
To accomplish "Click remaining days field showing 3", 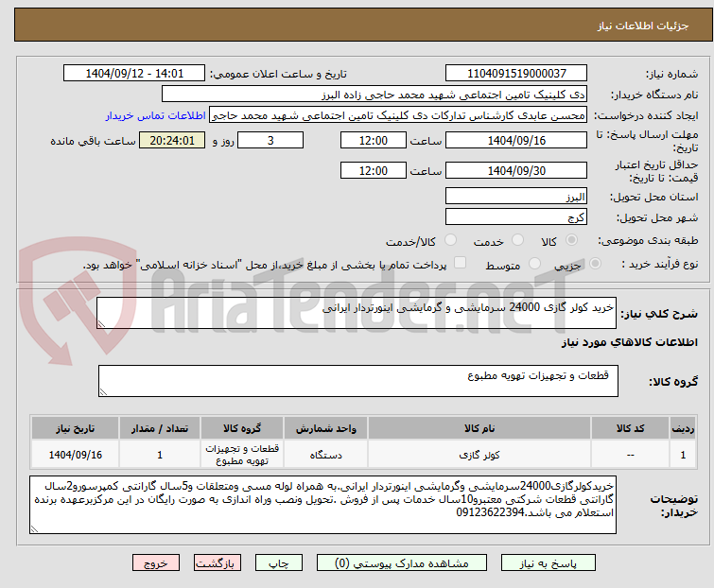I will click(270, 140).
